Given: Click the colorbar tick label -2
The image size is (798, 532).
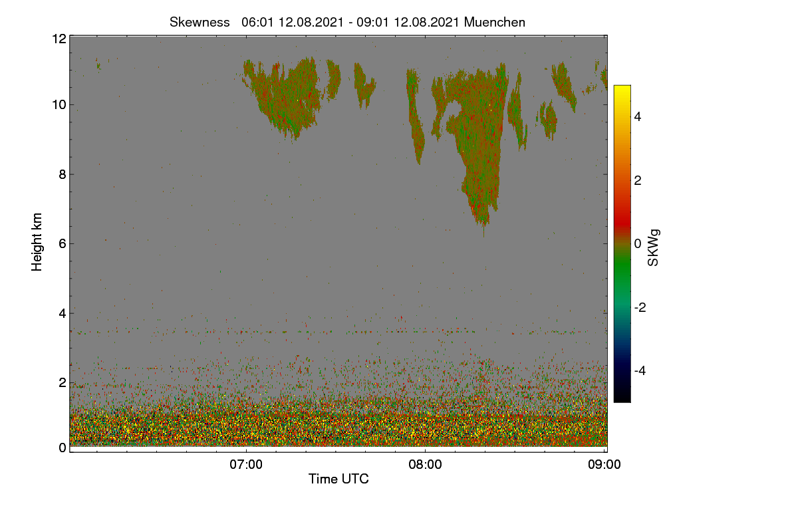Looking at the screenshot, I should point(640,307).
